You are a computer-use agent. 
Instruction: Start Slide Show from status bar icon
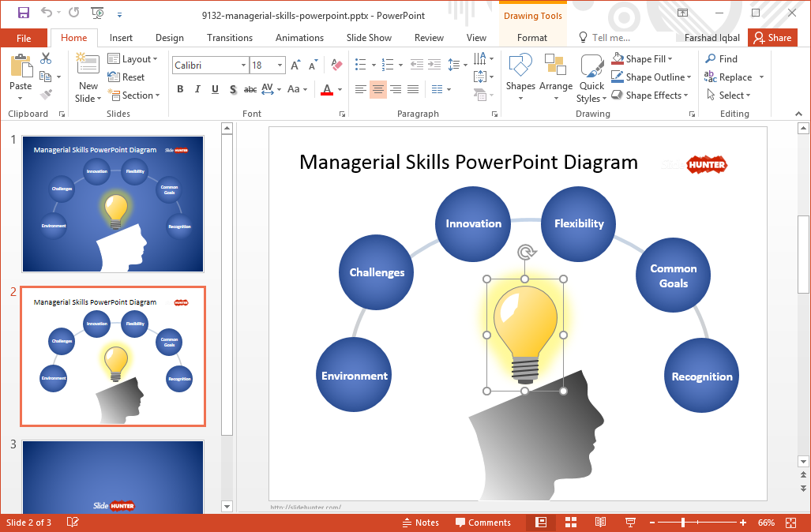[630, 523]
